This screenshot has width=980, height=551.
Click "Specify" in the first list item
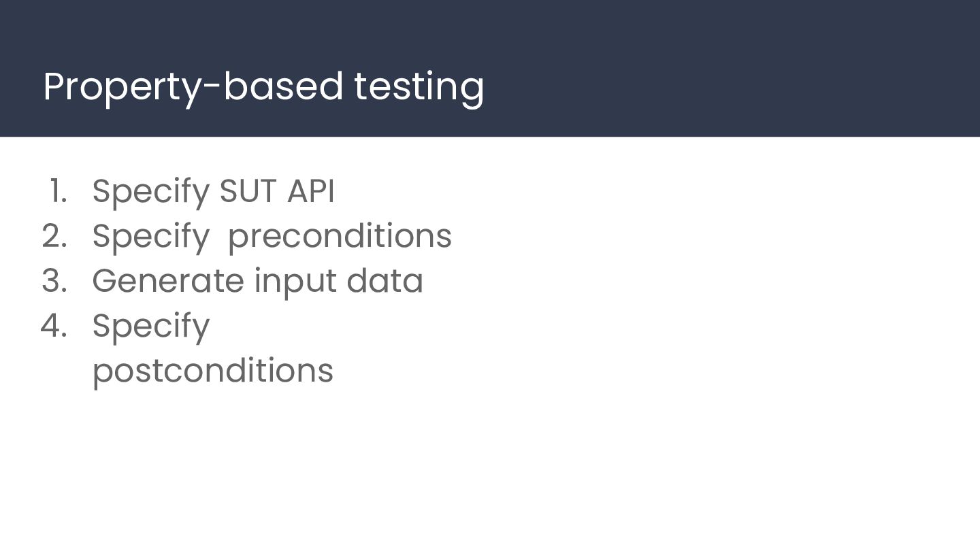[150, 191]
